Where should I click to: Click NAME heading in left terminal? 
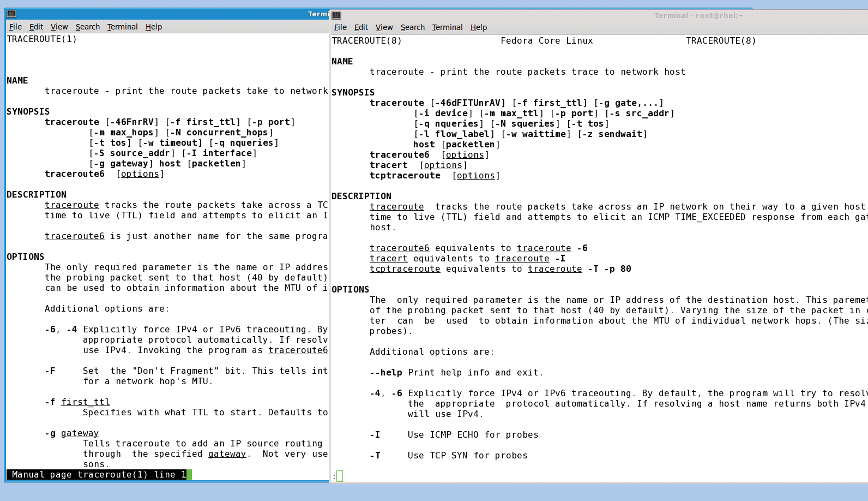coord(17,81)
